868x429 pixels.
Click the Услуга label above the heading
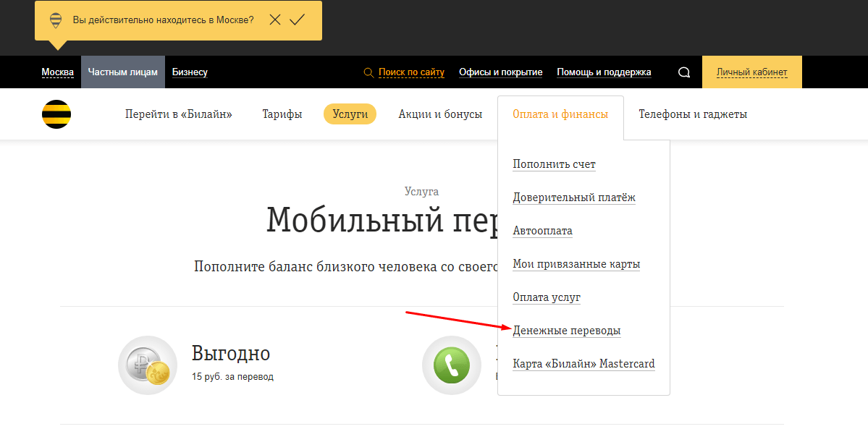pyautogui.click(x=422, y=192)
